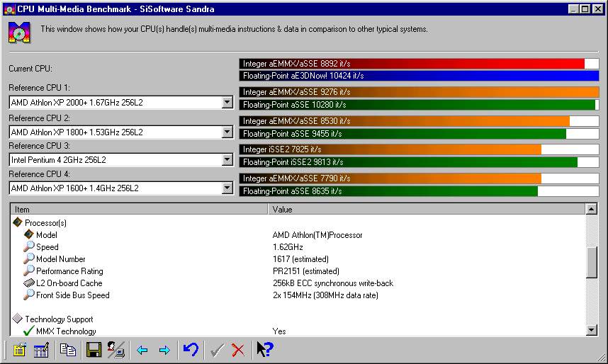Select the 'Yes' value for MMX Technology
Image resolution: width=608 pixels, height=364 pixels.
279,331
